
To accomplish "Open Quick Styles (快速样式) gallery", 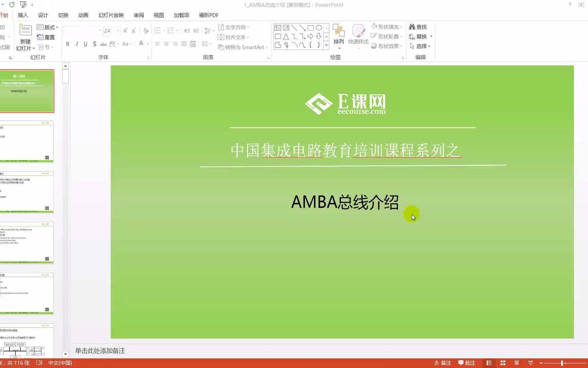I will 358,36.
